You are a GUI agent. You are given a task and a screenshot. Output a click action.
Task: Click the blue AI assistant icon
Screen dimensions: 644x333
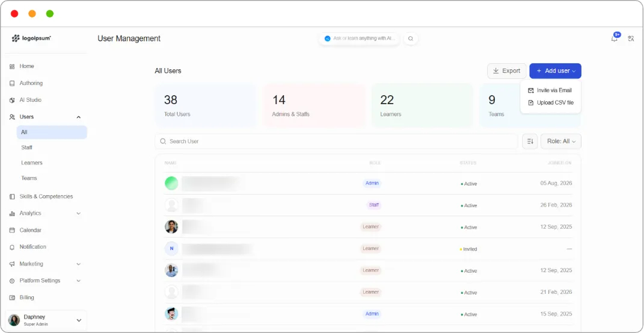pos(327,38)
